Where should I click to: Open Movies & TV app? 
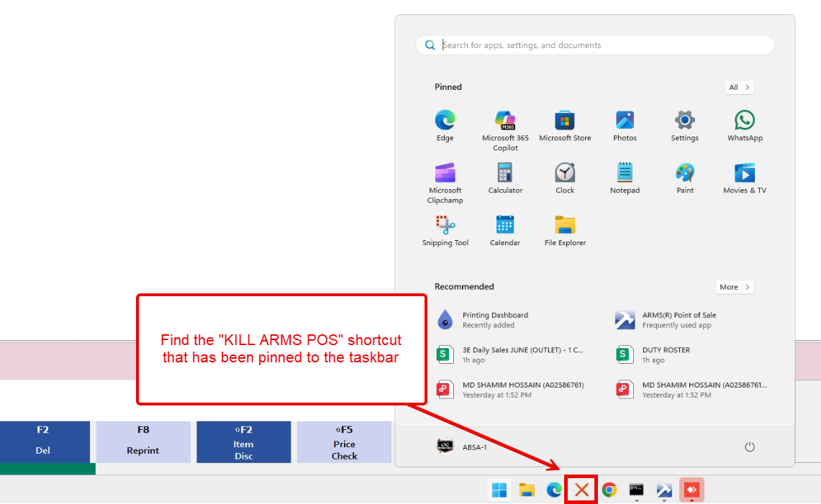point(745,178)
